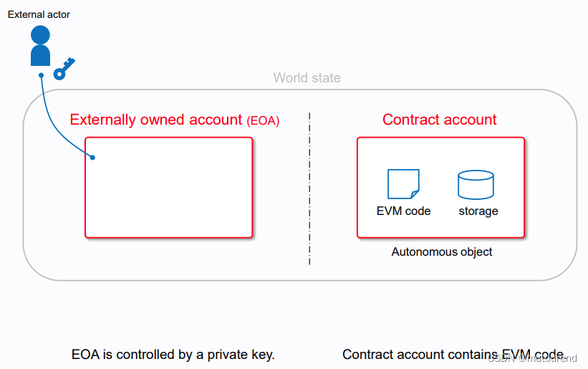Click the blue external actor person icon
Viewport: 588px width, 369px height.
41,46
